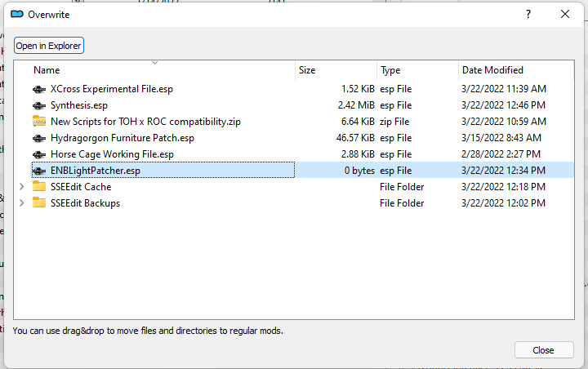
Task: Select the ENBLightPatcher.esp file name
Action: (96, 171)
